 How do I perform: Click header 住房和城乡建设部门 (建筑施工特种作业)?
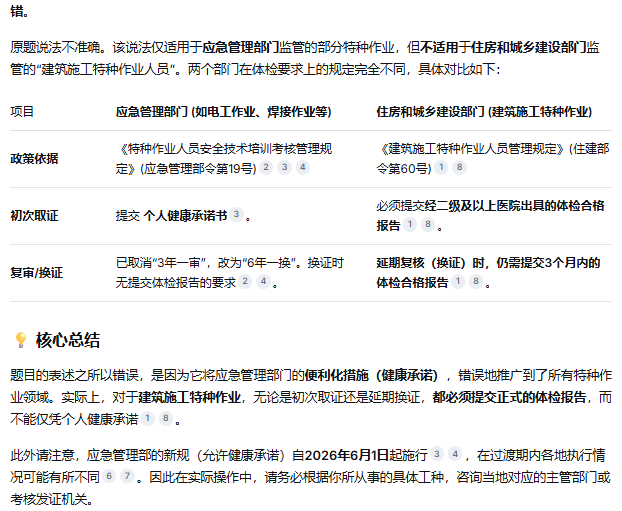click(x=484, y=112)
